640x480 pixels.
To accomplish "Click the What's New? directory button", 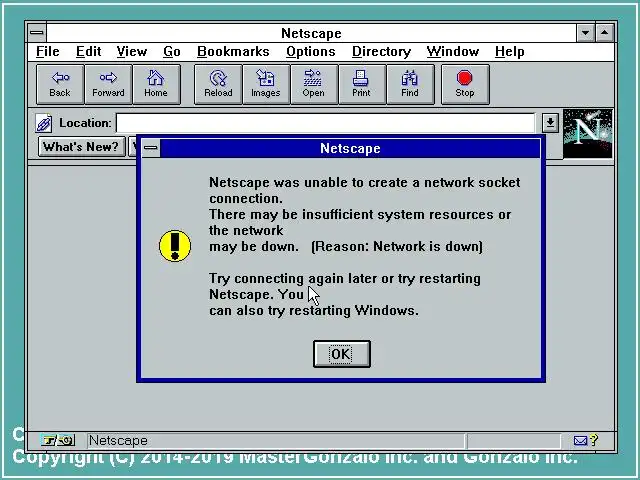I will point(82,147).
